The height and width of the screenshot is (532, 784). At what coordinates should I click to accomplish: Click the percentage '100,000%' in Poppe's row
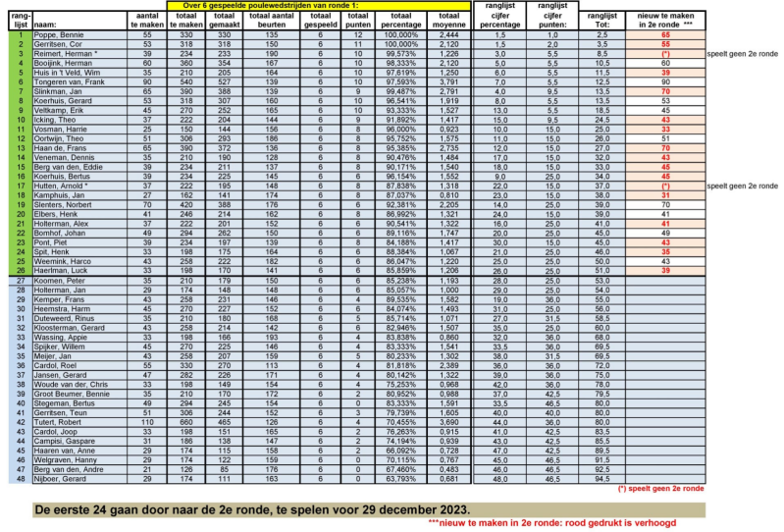(401, 35)
